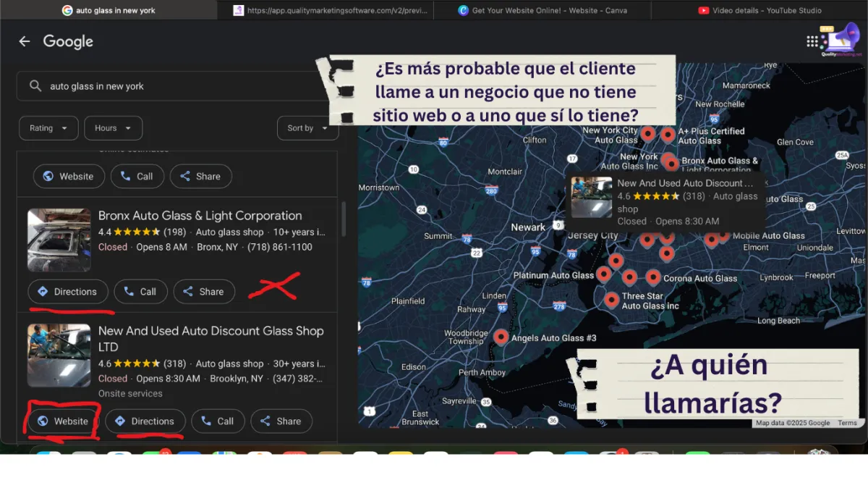Call New And Used Auto Discount Glass Shop

point(218,421)
